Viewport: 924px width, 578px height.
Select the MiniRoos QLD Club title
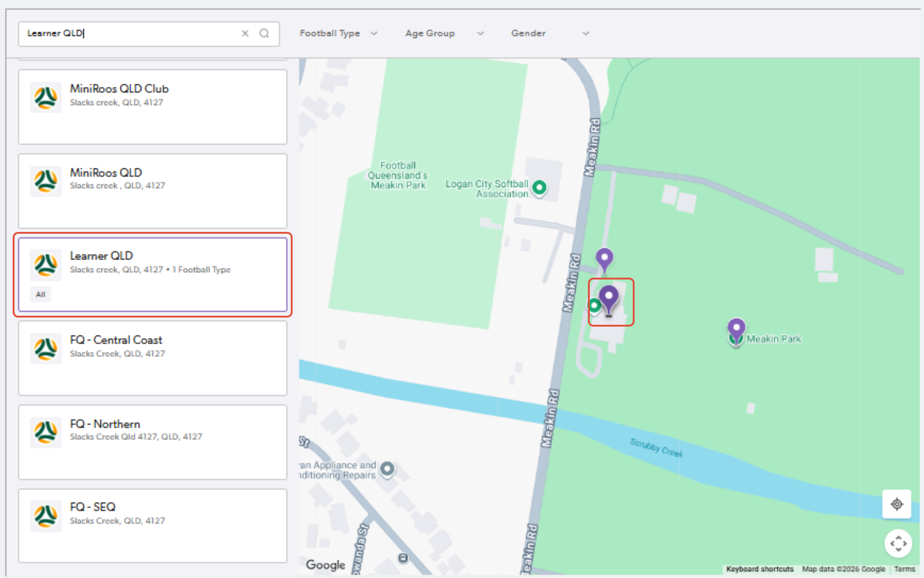tap(119, 89)
